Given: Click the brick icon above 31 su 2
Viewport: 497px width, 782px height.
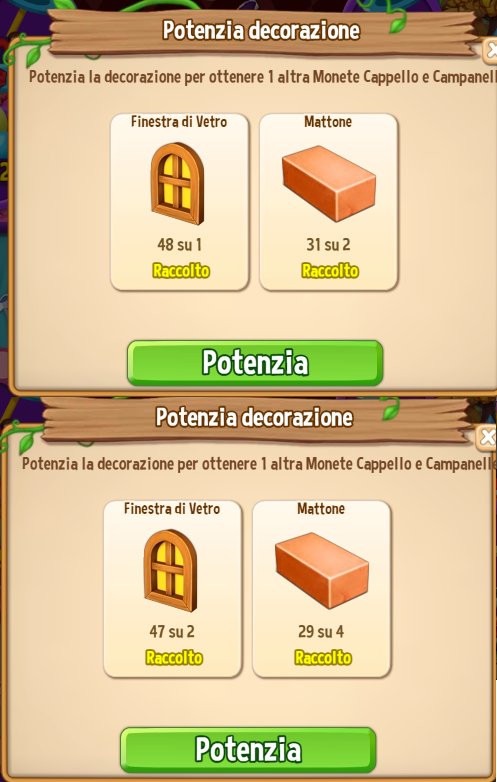Looking at the screenshot, I should coord(329,183).
